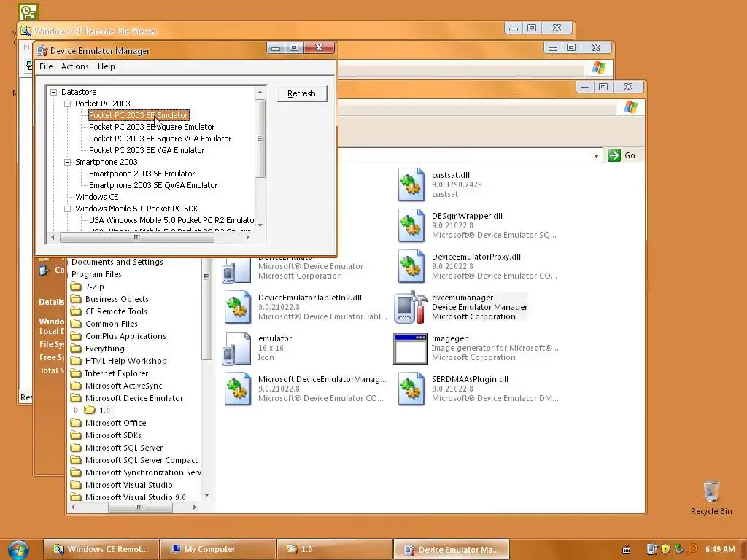Screen dimensions: 747x560
Task: Click folder tree scroll down arrow
Action: [206, 495]
